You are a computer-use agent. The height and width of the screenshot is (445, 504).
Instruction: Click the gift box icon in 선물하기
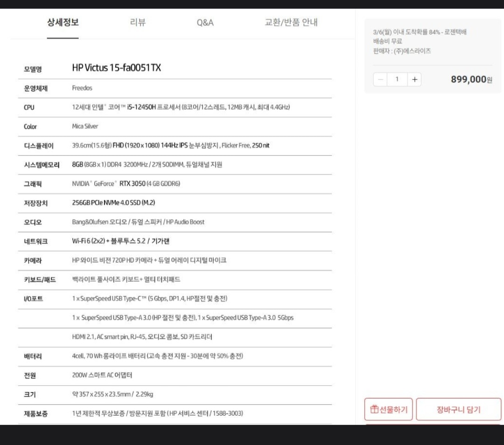(374, 409)
